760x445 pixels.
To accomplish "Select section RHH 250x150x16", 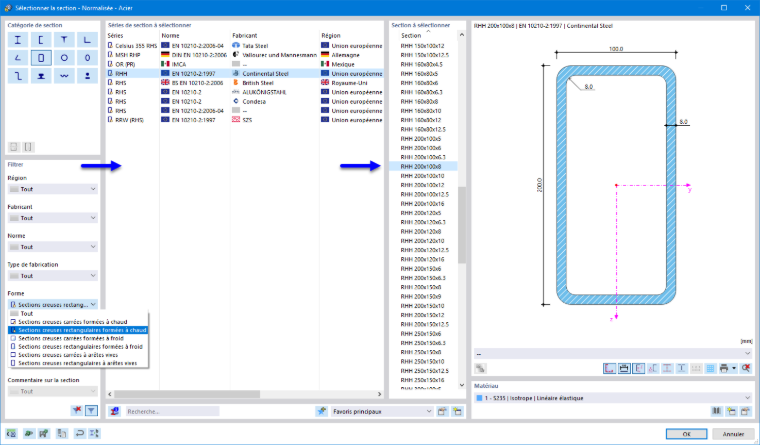I will click(422, 380).
